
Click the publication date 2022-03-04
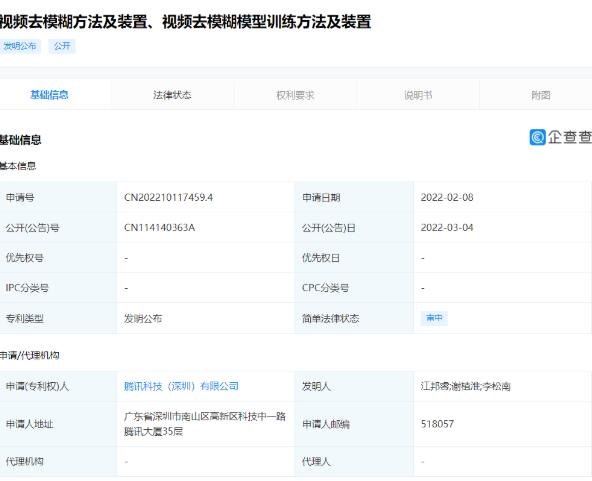(x=447, y=228)
